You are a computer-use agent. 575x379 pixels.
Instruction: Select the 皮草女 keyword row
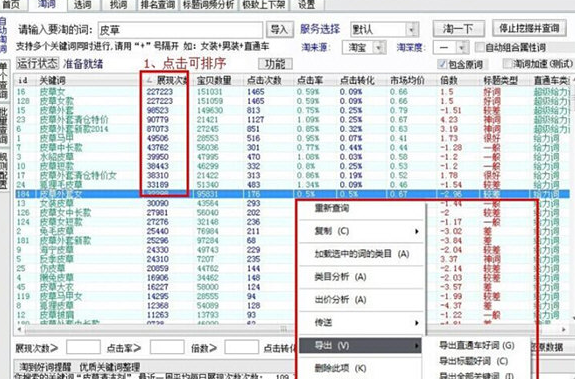[292, 92]
